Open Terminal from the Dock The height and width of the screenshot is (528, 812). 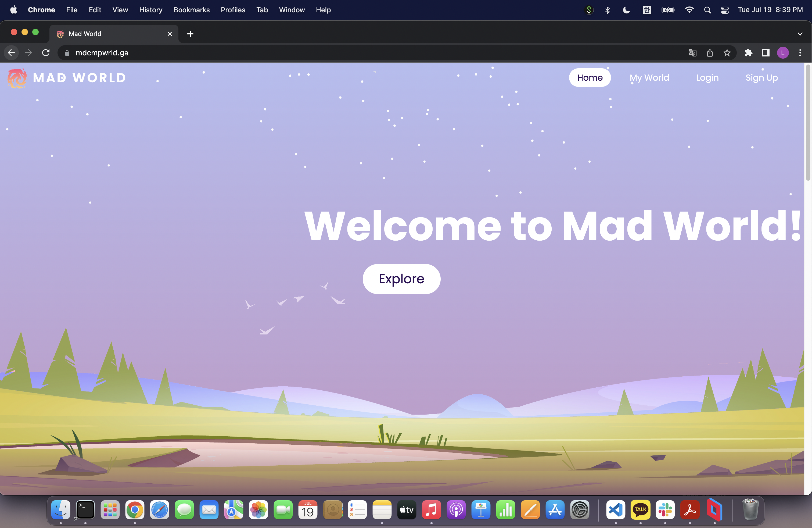[x=85, y=509]
